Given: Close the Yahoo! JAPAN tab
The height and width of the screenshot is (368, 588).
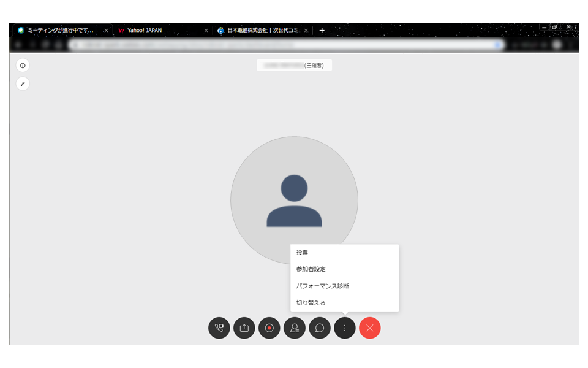Looking at the screenshot, I should [x=206, y=31].
